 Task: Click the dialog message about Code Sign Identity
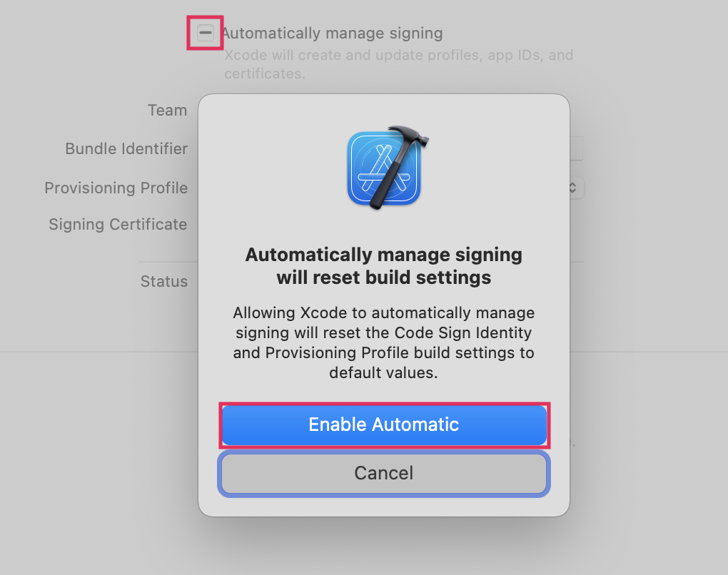click(x=384, y=342)
